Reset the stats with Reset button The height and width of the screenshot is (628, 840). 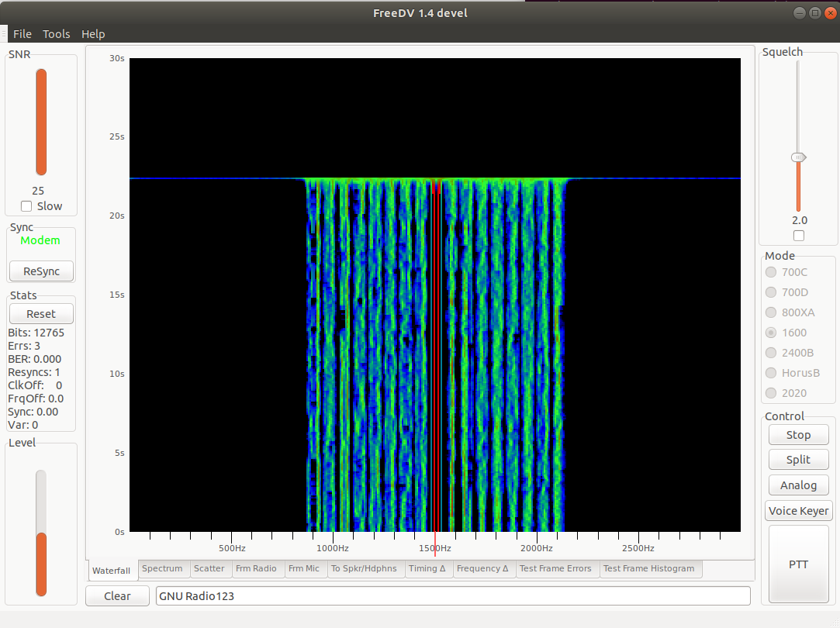click(41, 314)
